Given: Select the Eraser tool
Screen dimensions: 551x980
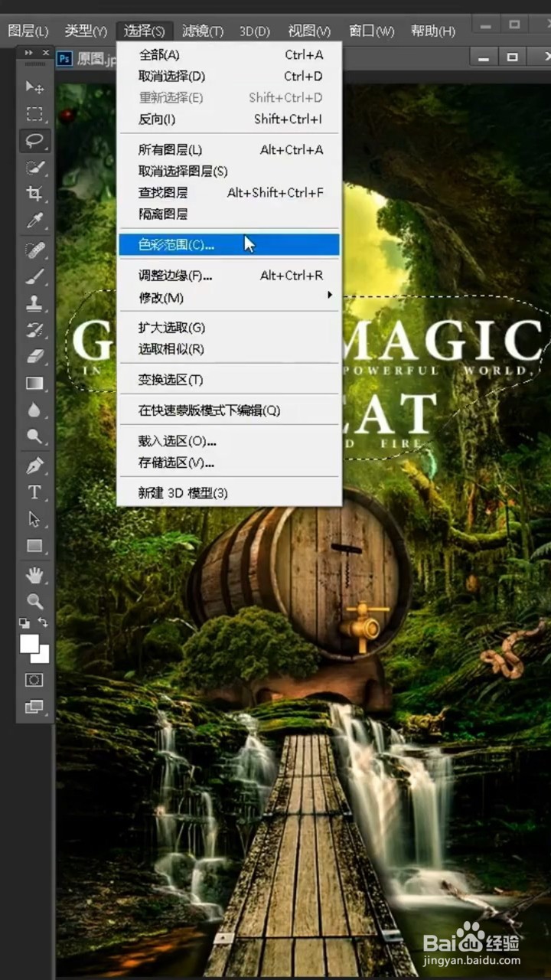Looking at the screenshot, I should tap(34, 357).
